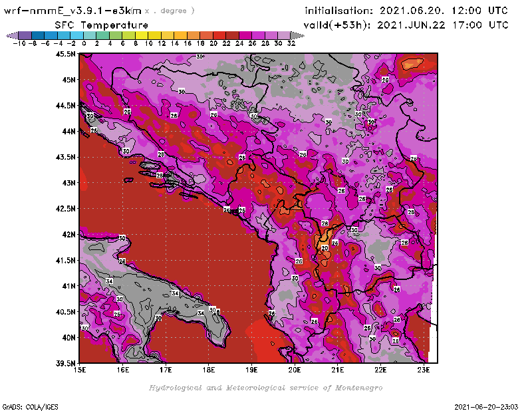Click the gray arrow end above 32 on color scale

pyautogui.click(x=297, y=35)
